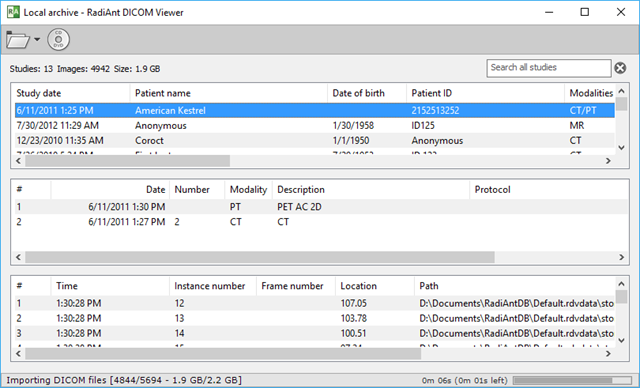
Task: Sort studies by Patient name column
Action: tap(229, 93)
